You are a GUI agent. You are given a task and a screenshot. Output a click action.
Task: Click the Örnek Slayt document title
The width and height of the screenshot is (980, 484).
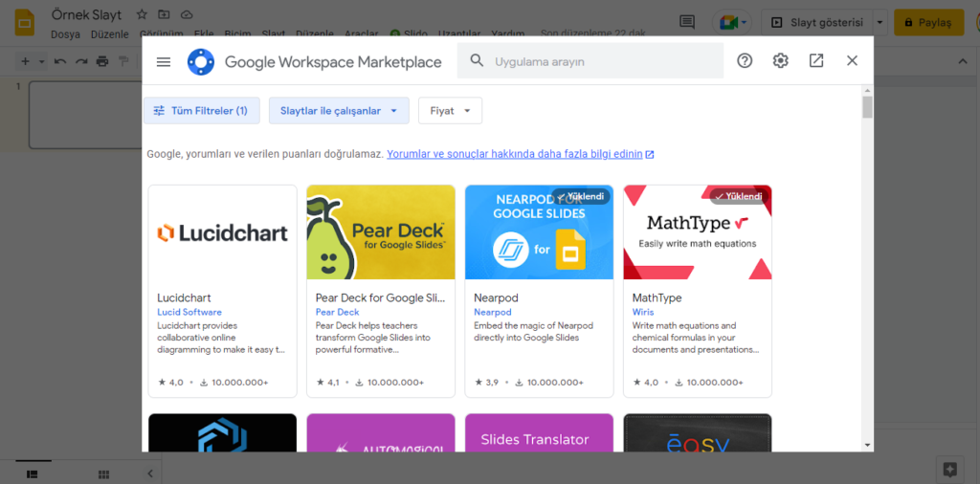click(x=86, y=14)
